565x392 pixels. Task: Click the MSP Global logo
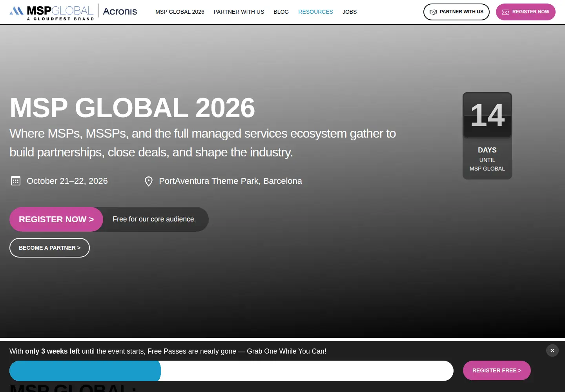pos(52,13)
